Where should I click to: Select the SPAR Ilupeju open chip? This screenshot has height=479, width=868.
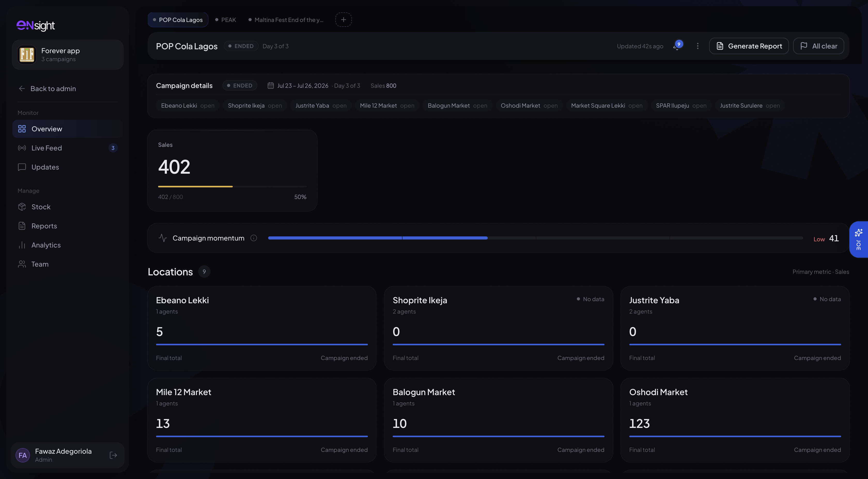[x=681, y=106]
